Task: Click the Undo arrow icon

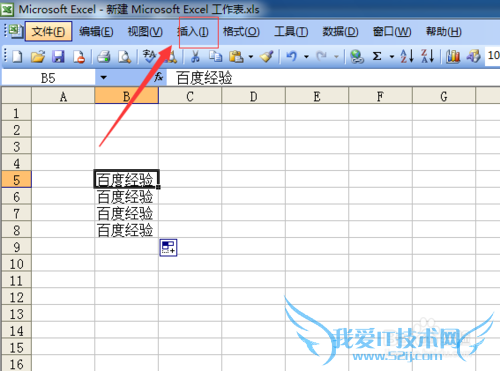Action: point(292,57)
